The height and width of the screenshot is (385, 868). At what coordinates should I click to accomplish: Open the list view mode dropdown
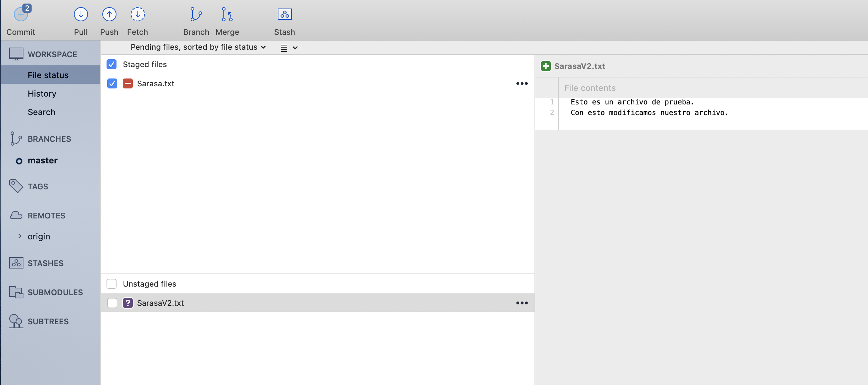coord(289,48)
